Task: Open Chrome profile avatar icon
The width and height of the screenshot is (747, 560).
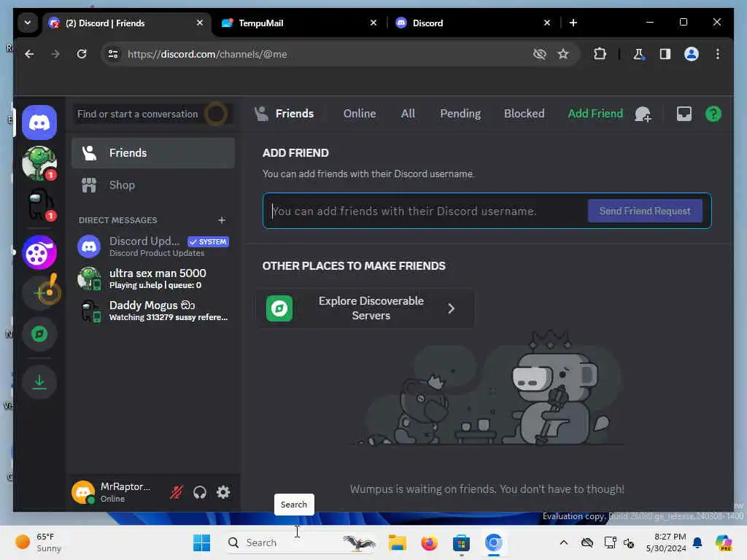Action: (692, 54)
